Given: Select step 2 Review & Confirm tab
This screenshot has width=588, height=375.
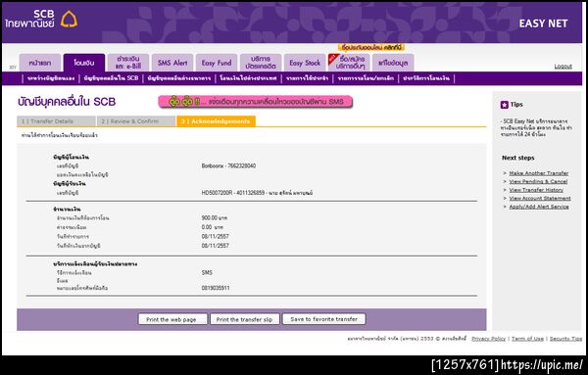Looking at the screenshot, I should click(136, 121).
